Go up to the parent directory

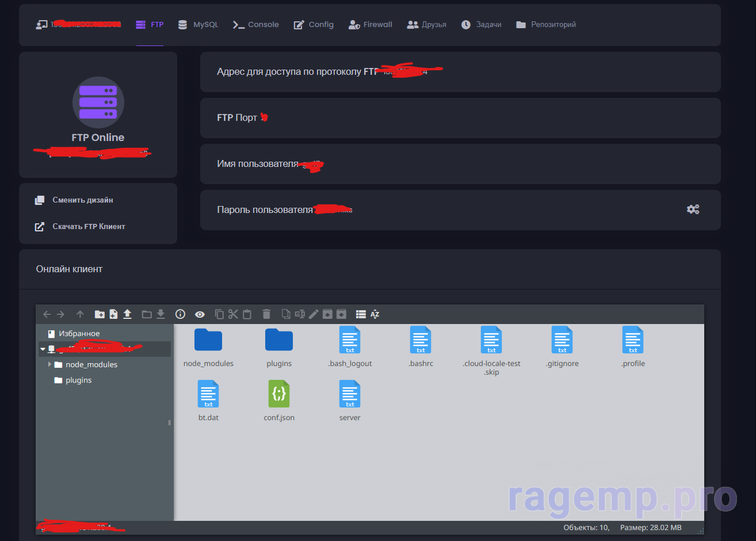point(80,314)
